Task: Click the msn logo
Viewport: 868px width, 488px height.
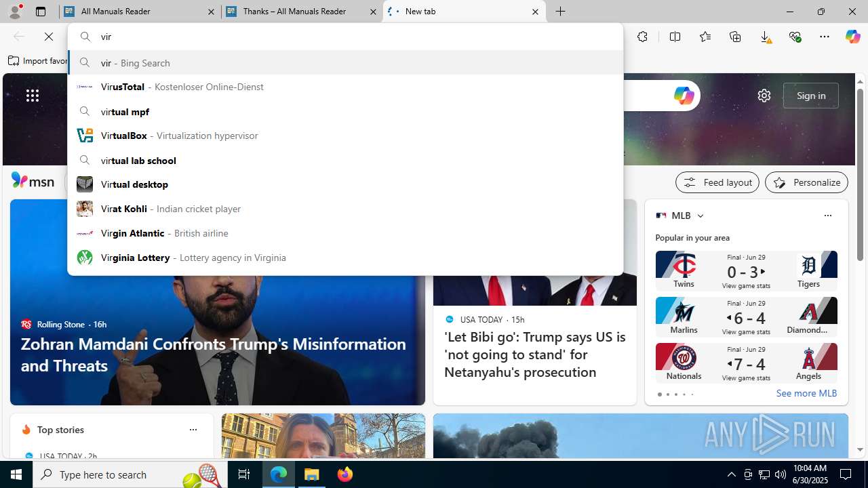Action: pos(33,181)
